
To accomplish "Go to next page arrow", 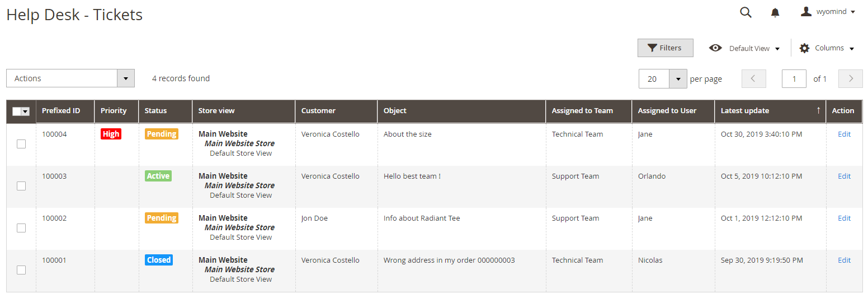I will coord(851,79).
